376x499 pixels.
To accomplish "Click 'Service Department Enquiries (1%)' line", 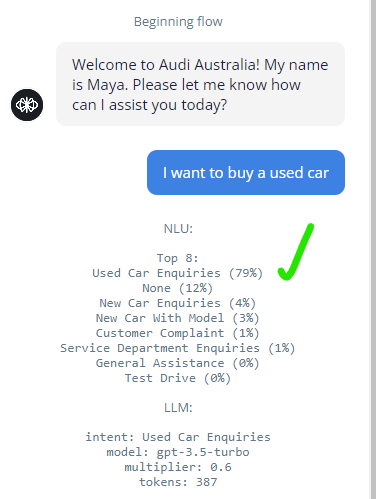I will (178, 348).
